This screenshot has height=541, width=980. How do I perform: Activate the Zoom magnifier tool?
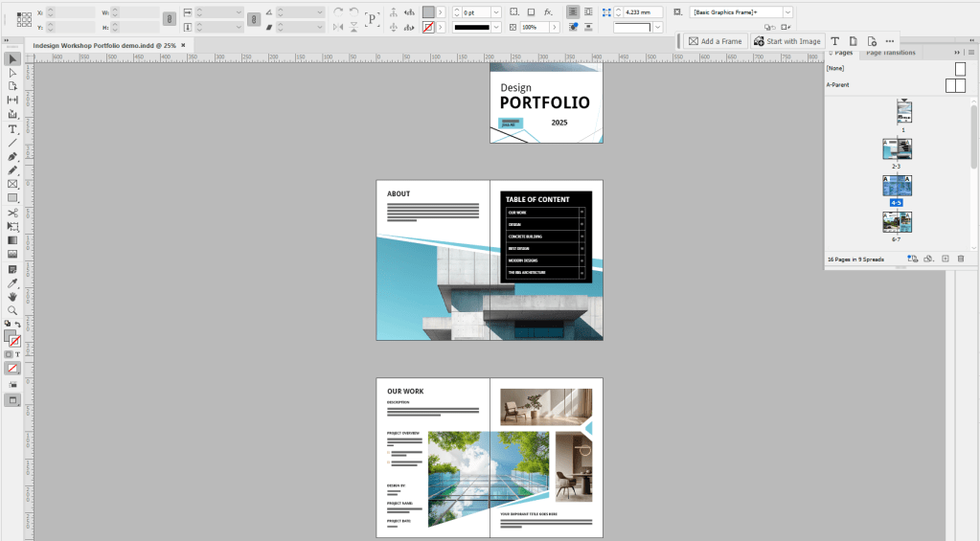(12, 311)
